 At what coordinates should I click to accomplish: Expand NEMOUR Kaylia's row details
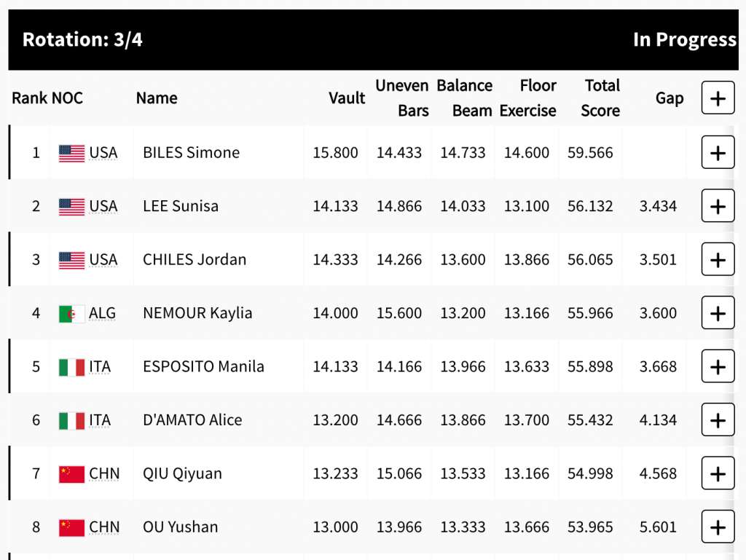718,313
